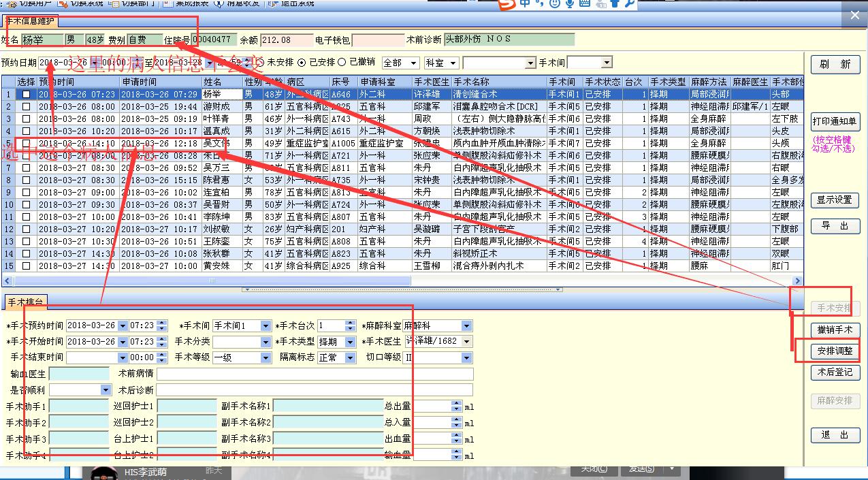Screen dimensions: 868x480
Task: Open the 手术类型 择期 dropdown
Action: 351,341
